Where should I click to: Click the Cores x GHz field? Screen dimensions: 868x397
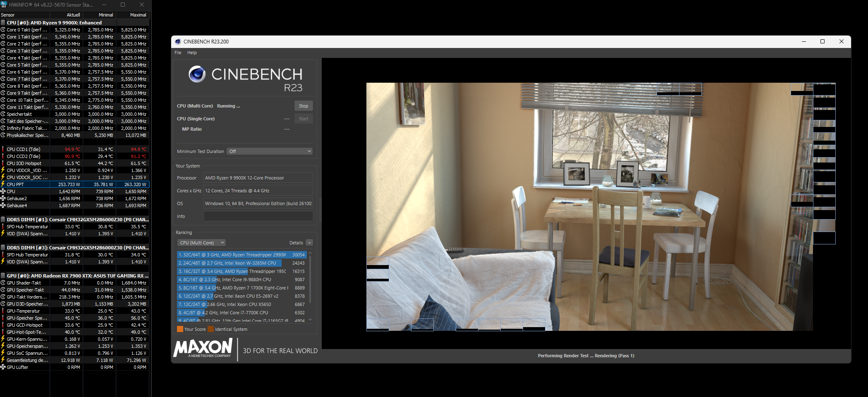(x=258, y=191)
